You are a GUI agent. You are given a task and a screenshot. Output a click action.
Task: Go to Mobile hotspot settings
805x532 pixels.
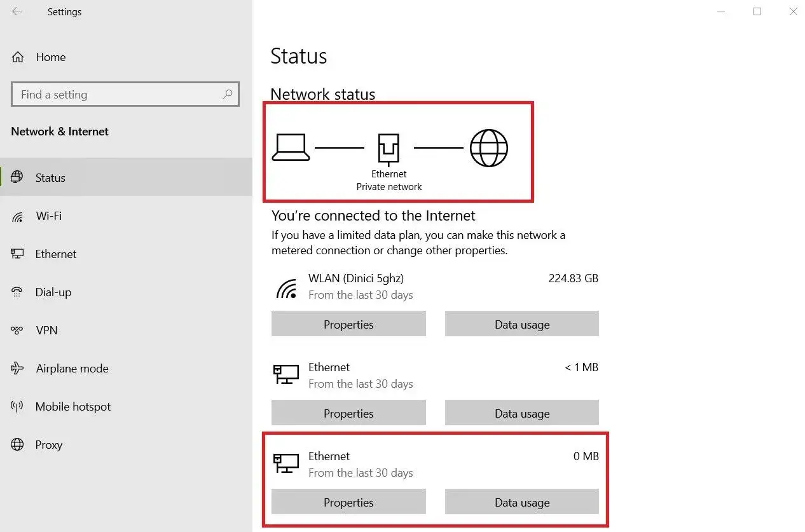tap(126, 406)
